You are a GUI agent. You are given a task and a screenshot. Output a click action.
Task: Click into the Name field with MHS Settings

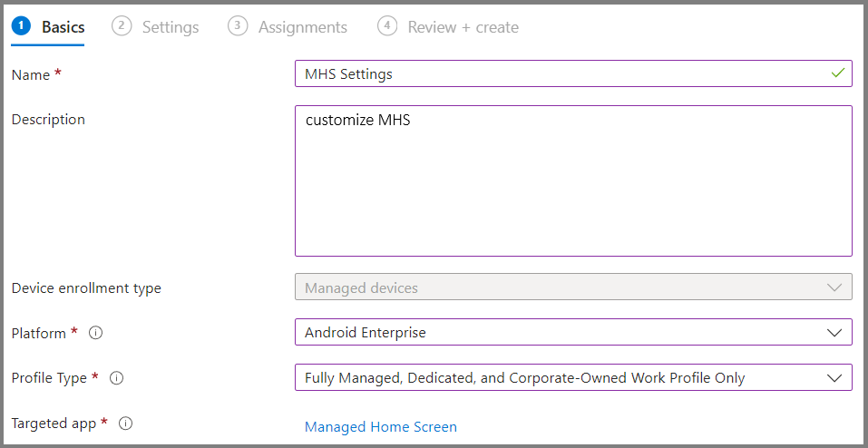coord(573,73)
